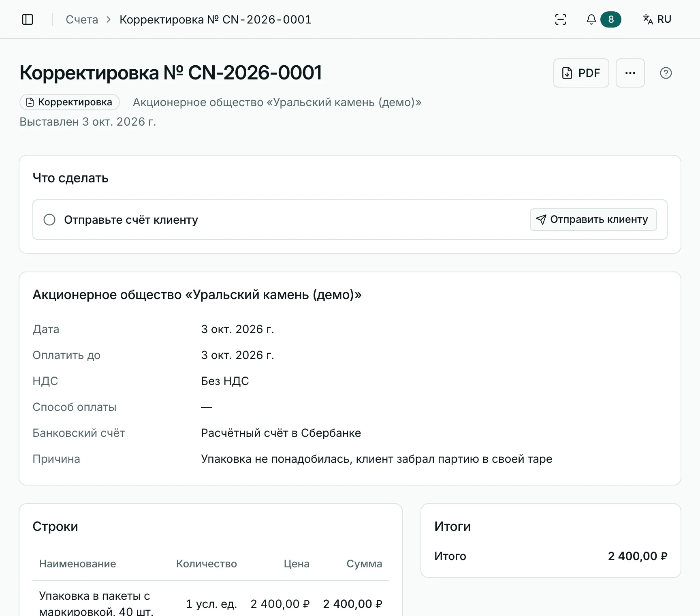Open the help question mark icon
Screen dimensions: 700x616
[x=666, y=73]
